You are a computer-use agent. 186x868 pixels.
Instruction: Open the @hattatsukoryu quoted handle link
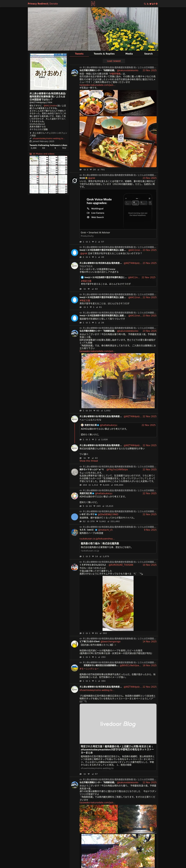(x=108, y=425)
